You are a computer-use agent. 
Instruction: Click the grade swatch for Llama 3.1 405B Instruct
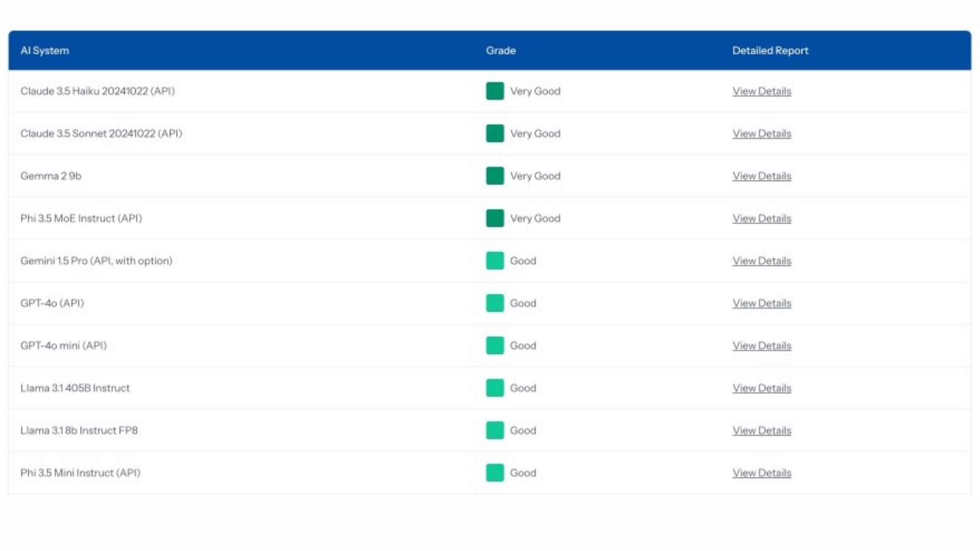[495, 387]
